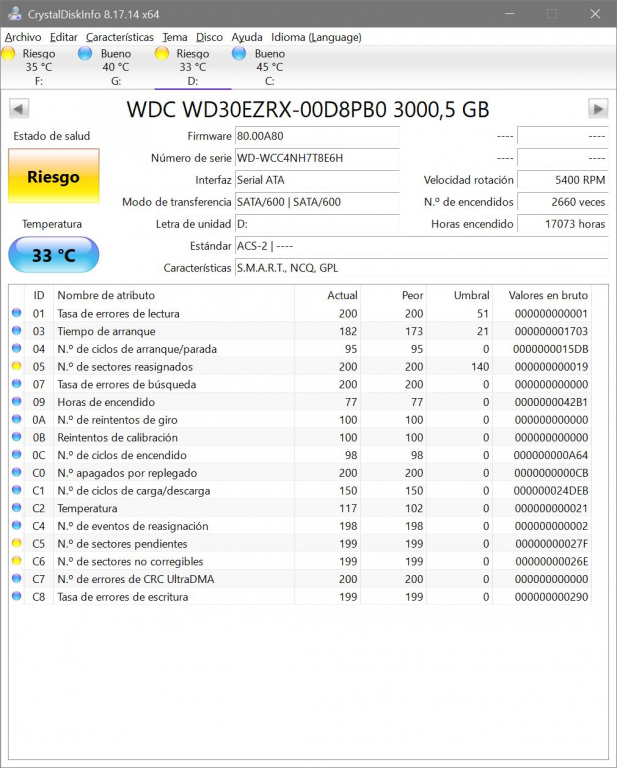Click yellow icon beside sectores pendientes row
This screenshot has width=617, height=768.
pyautogui.click(x=16, y=544)
